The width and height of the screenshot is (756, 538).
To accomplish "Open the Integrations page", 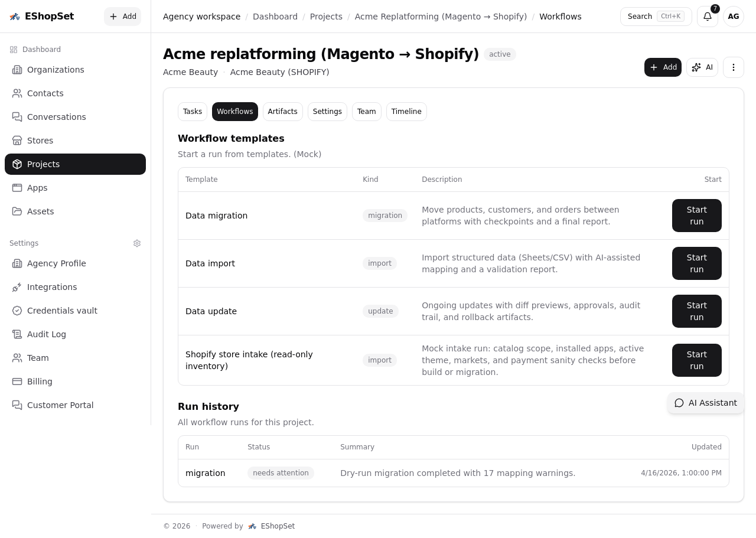I will [x=52, y=287].
